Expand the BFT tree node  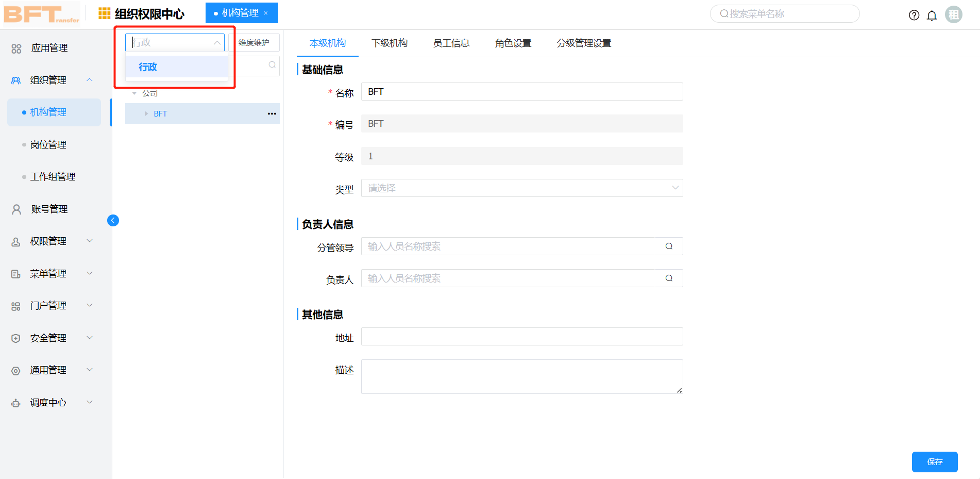pyautogui.click(x=146, y=113)
